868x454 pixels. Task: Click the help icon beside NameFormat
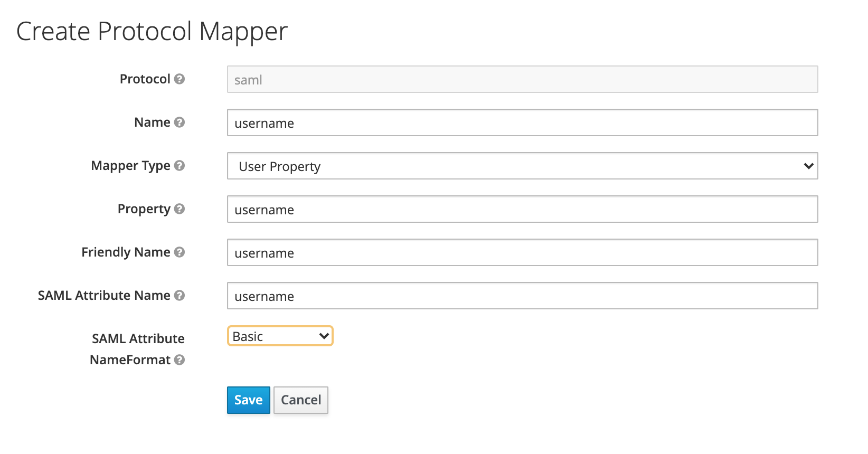180,360
